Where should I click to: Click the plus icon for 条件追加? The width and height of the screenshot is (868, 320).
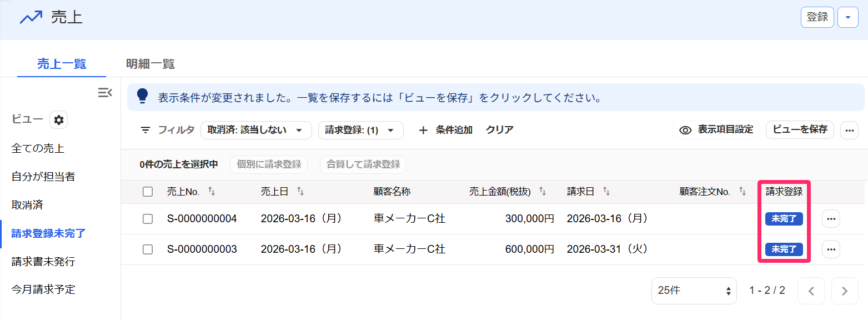click(x=423, y=130)
